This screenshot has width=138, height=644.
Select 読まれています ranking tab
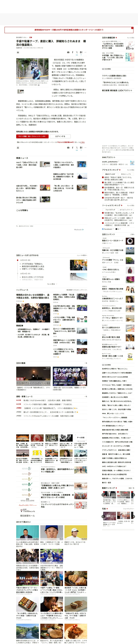pos(110,174)
